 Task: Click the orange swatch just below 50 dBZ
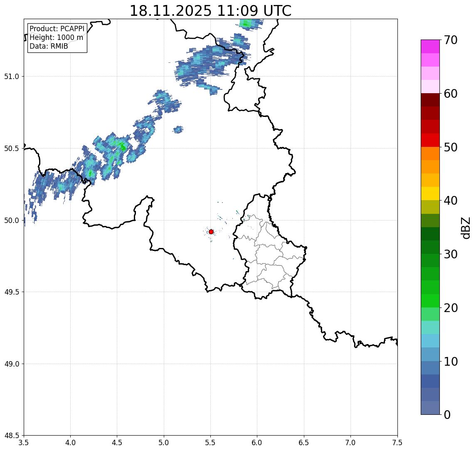click(x=430, y=154)
